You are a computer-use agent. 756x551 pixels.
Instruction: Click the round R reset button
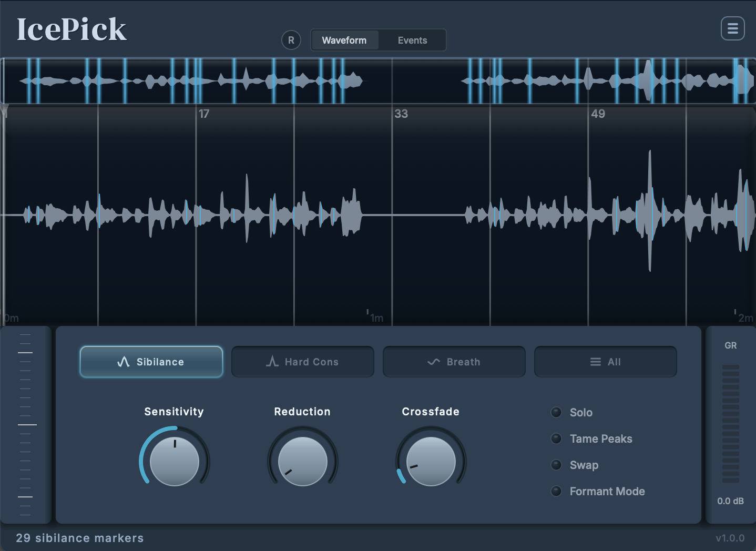(291, 40)
